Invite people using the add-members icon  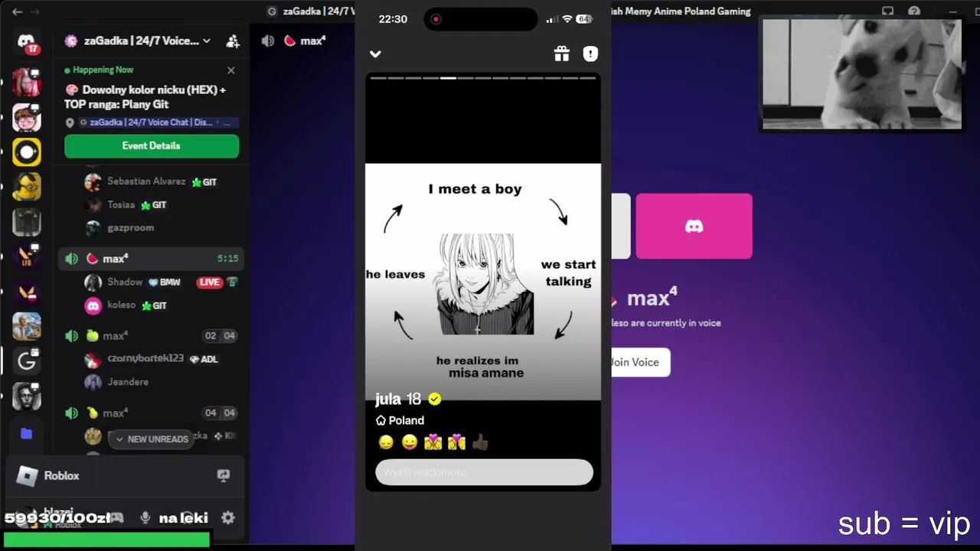coord(233,41)
